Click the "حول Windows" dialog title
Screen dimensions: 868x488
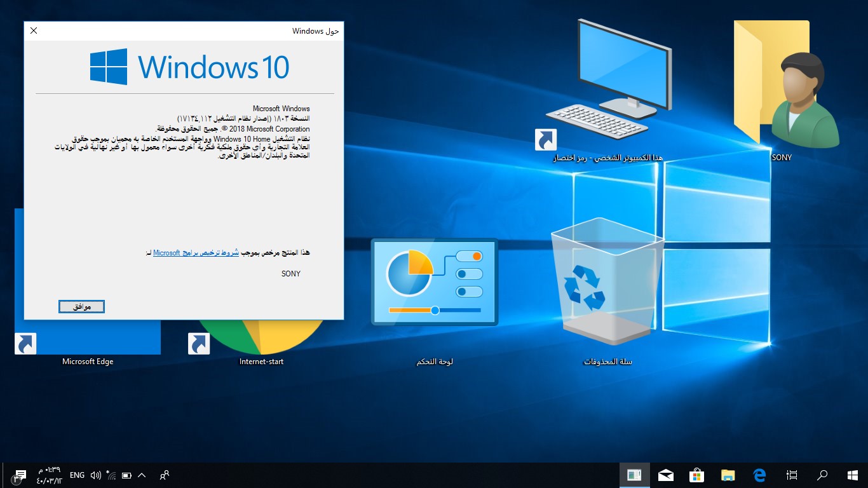pyautogui.click(x=316, y=30)
